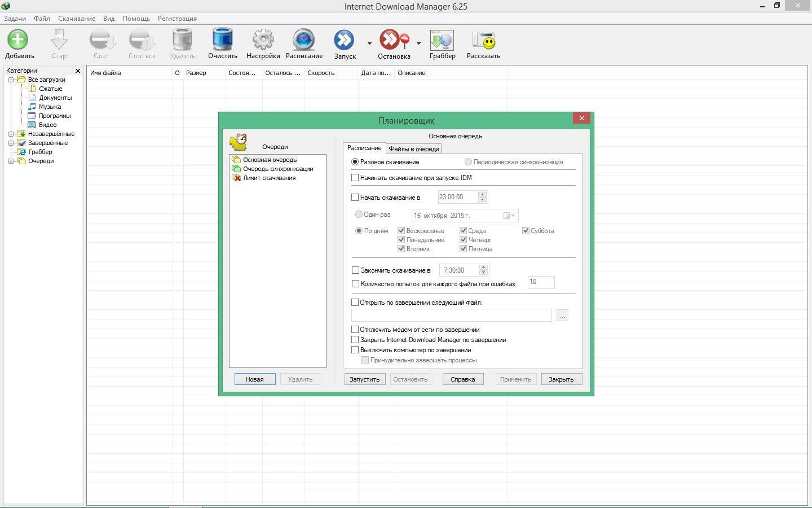Check Начать скачивание в checkbox
The width and height of the screenshot is (812, 508).
(x=355, y=198)
